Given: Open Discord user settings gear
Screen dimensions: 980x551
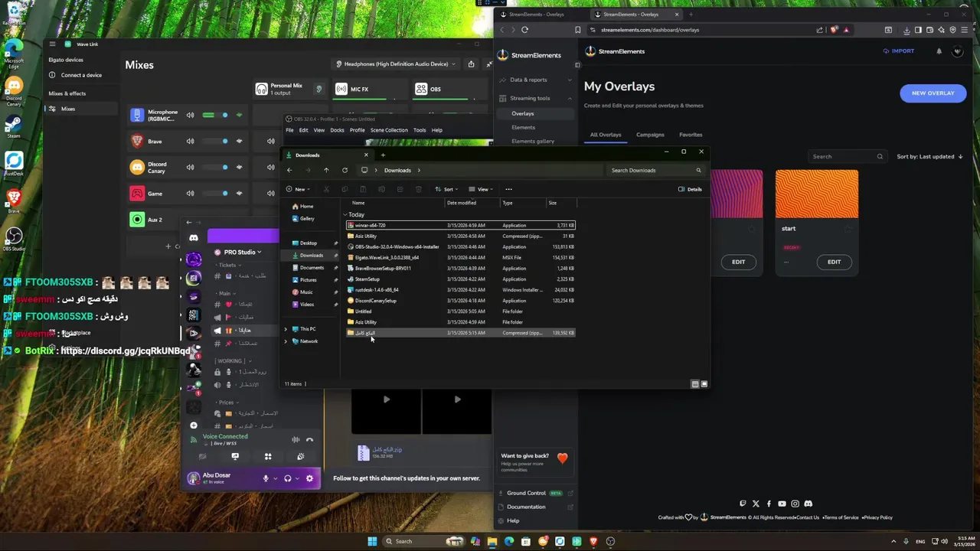Looking at the screenshot, I should click(x=309, y=478).
